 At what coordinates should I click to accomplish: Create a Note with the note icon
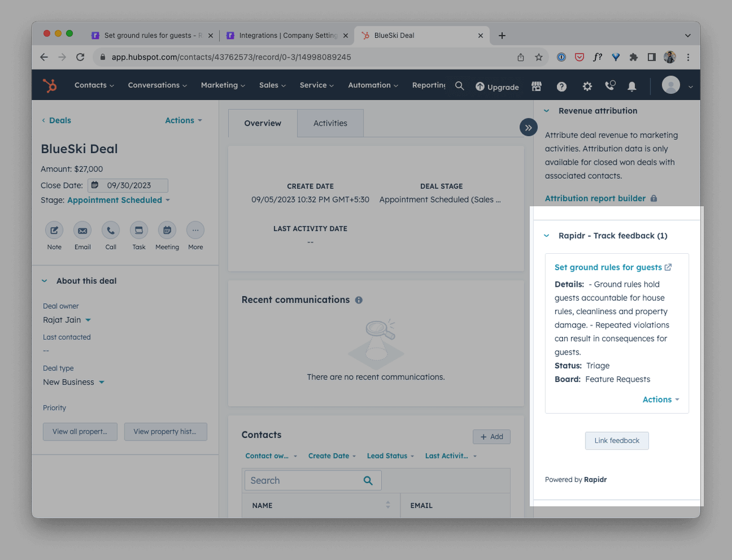pyautogui.click(x=54, y=230)
